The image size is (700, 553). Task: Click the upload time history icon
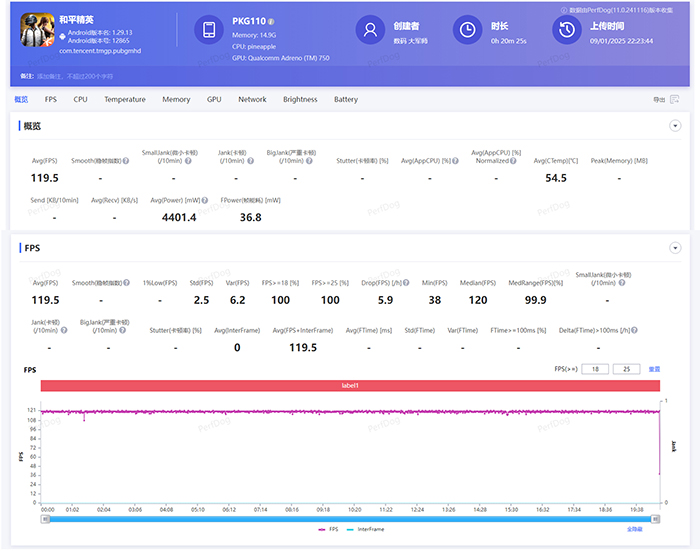click(566, 31)
